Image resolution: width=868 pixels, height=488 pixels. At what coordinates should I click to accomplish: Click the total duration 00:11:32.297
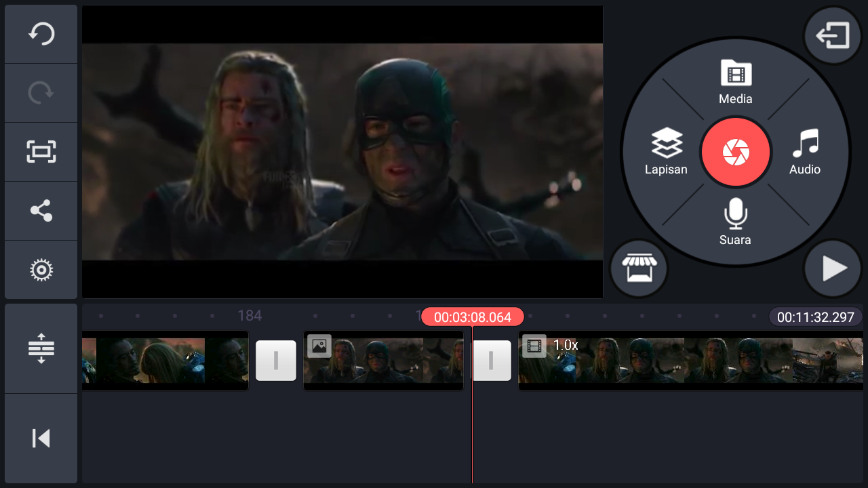pyautogui.click(x=816, y=317)
